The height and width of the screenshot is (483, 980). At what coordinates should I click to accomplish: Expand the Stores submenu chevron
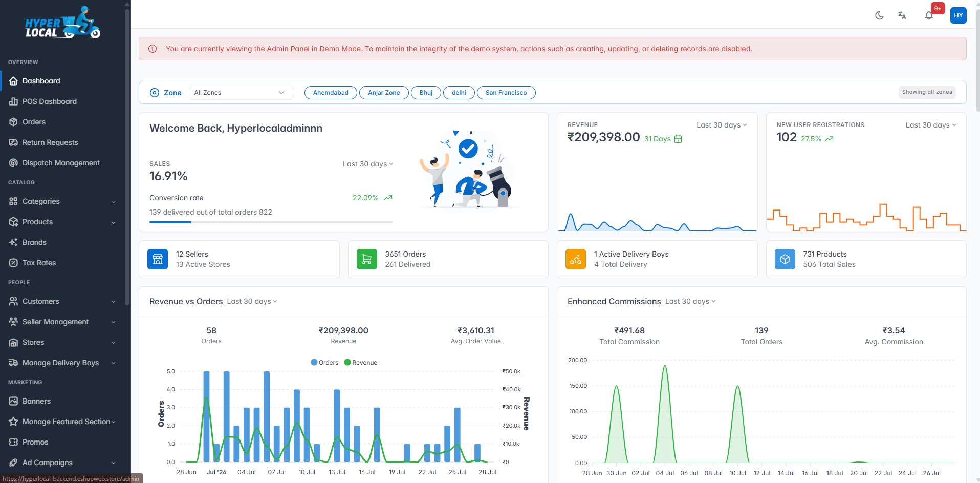tap(113, 343)
